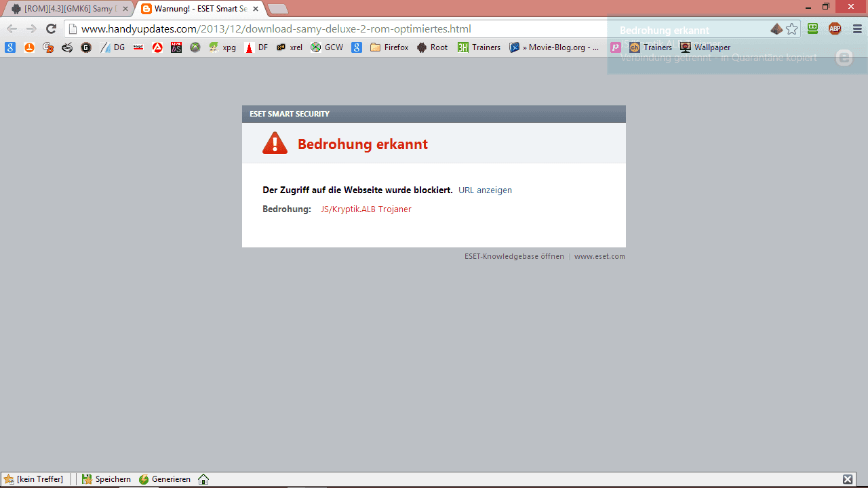Open the red triangle A bookmark

point(157,47)
